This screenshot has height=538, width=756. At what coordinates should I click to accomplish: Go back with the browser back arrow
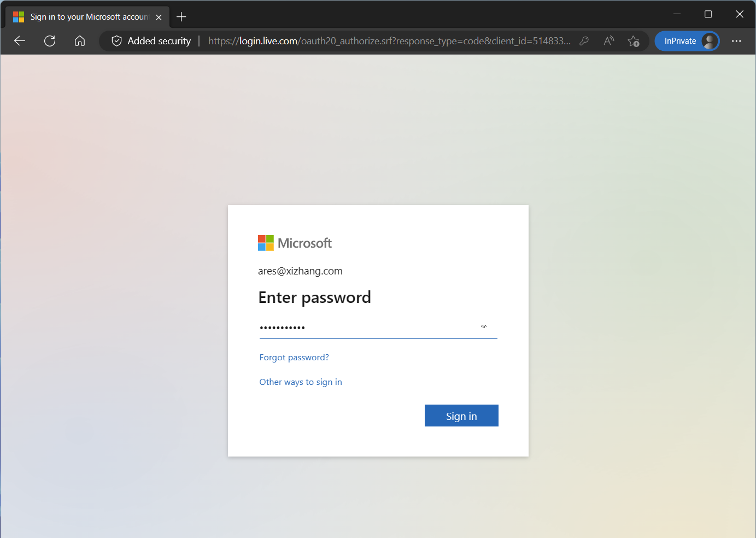pos(20,41)
